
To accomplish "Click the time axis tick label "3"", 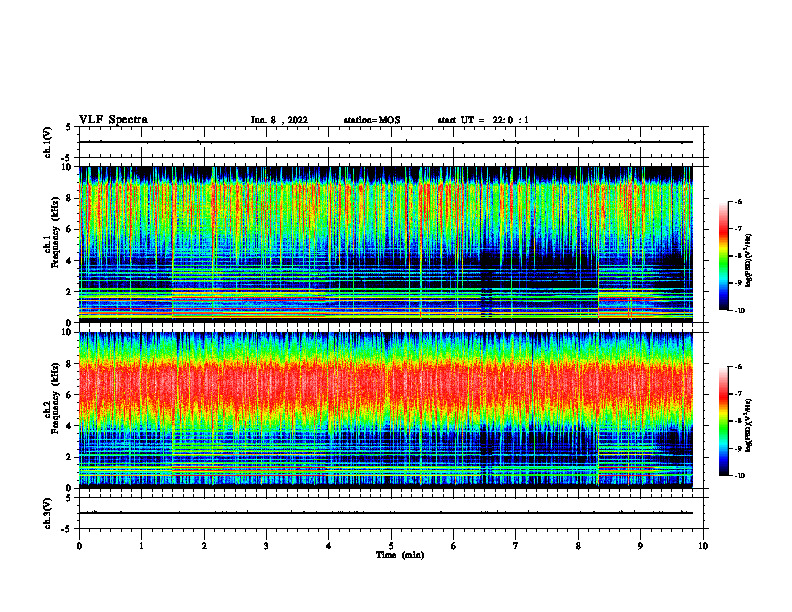I will [x=266, y=546].
